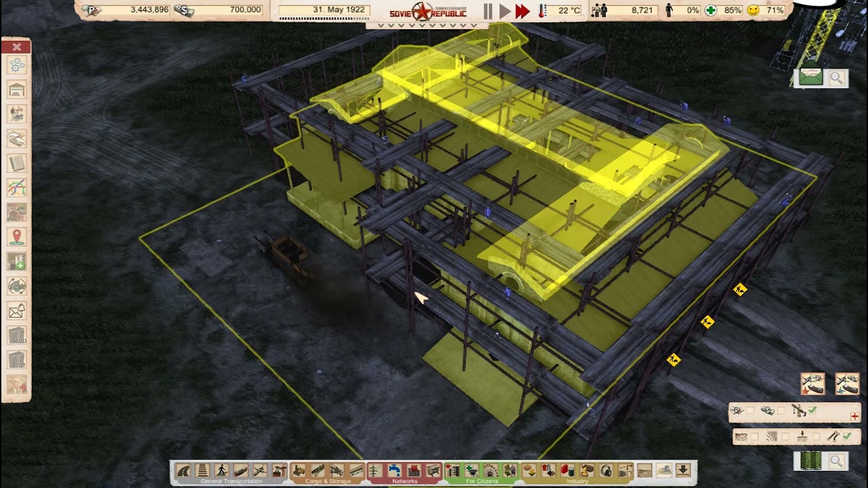Click the red map pin icon
Screen dimensions: 868x488
tap(17, 237)
